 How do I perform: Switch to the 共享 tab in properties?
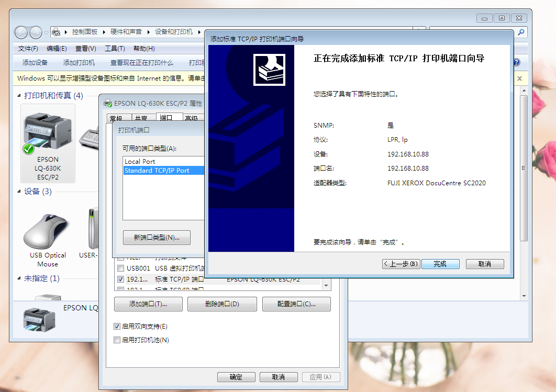tap(143, 118)
